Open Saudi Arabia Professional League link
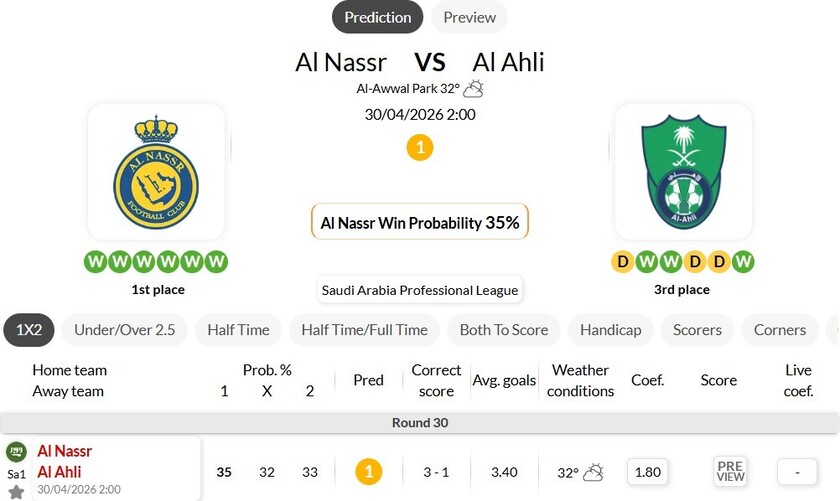 pos(420,290)
